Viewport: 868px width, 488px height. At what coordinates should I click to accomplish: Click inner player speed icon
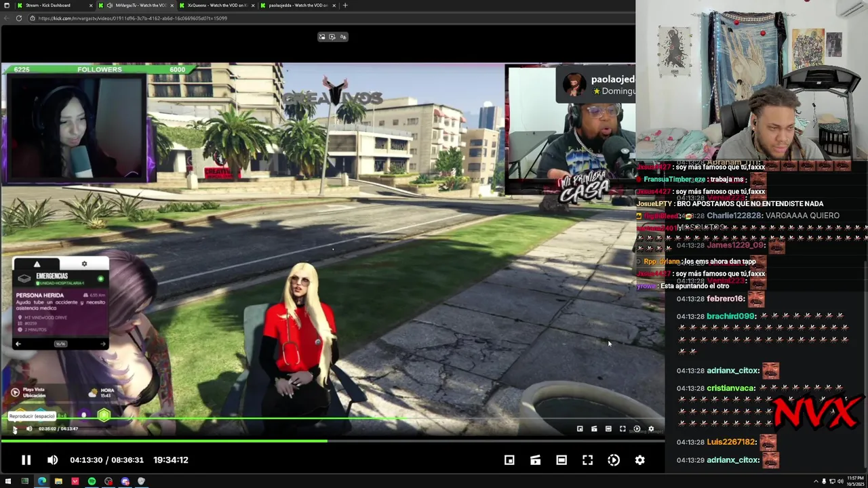(637, 428)
